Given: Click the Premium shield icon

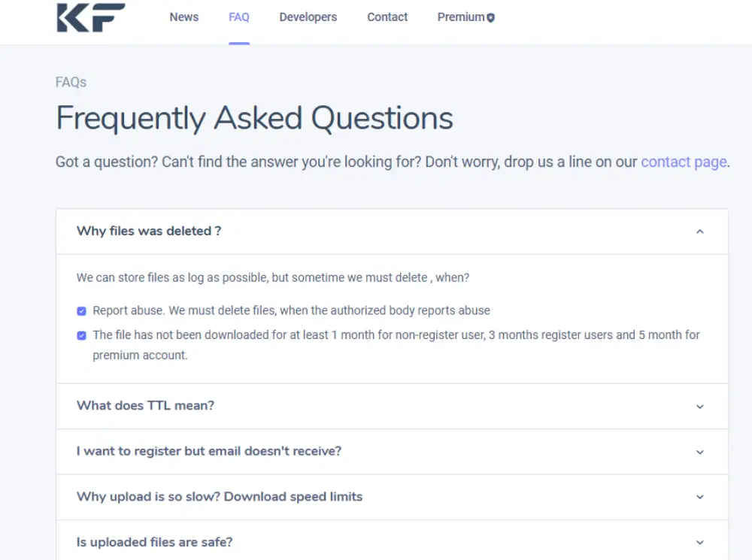Looking at the screenshot, I should 491,17.
